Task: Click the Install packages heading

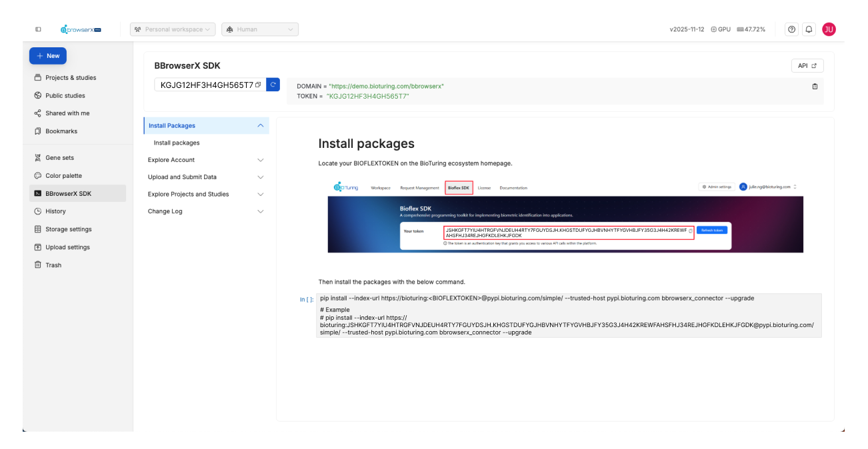Action: point(366,144)
